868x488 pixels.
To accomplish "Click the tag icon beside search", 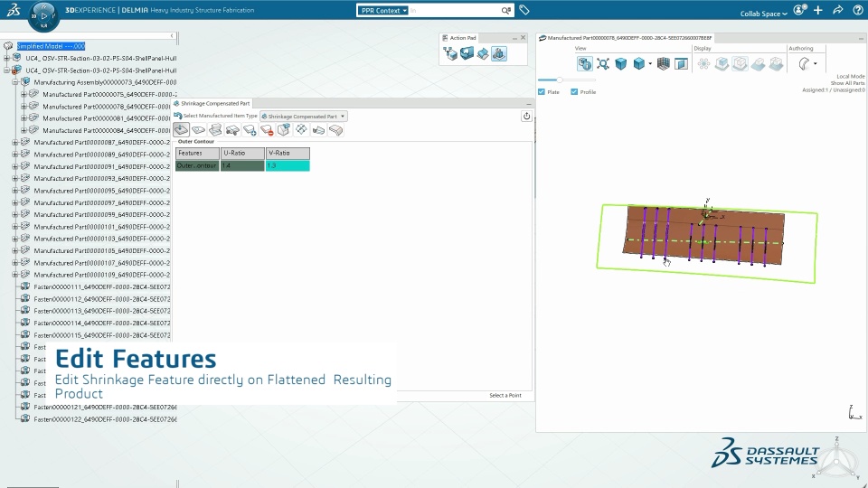I will tap(524, 10).
